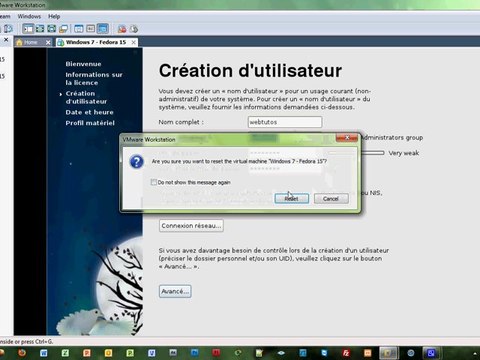
Task: Click the 'Avancé...' button
Action: 175,291
